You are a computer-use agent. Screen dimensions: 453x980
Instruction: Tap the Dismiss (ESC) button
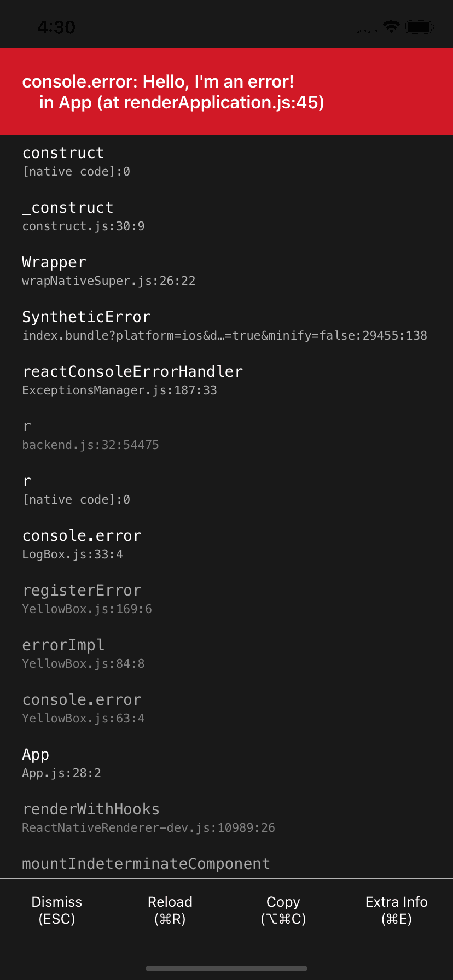coord(57,910)
